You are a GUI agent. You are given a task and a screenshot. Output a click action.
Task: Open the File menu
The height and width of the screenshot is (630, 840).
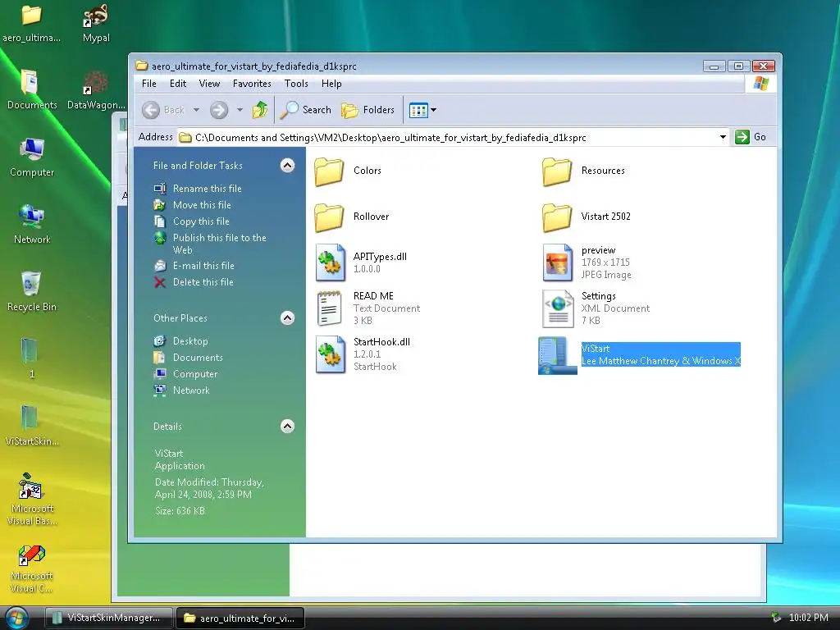(149, 84)
